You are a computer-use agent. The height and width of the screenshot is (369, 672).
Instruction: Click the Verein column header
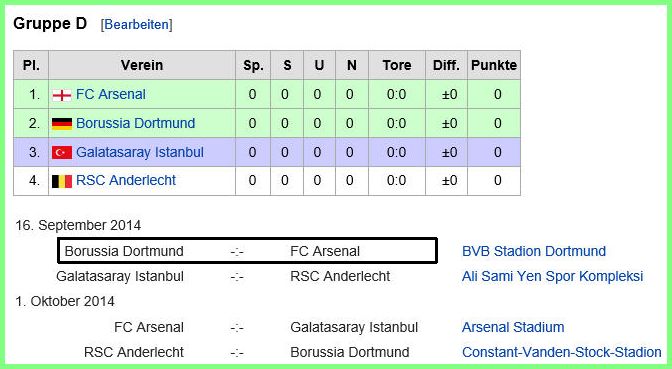click(x=142, y=65)
